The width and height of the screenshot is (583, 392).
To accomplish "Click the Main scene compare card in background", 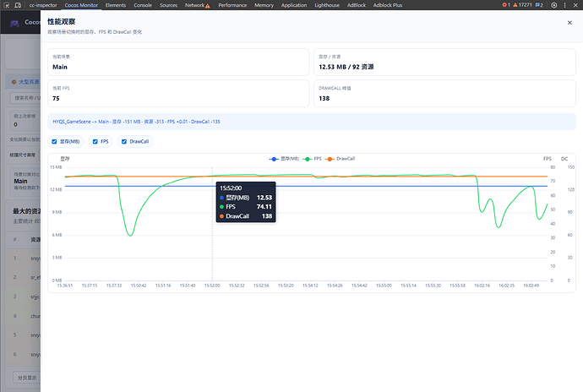I will [x=25, y=182].
